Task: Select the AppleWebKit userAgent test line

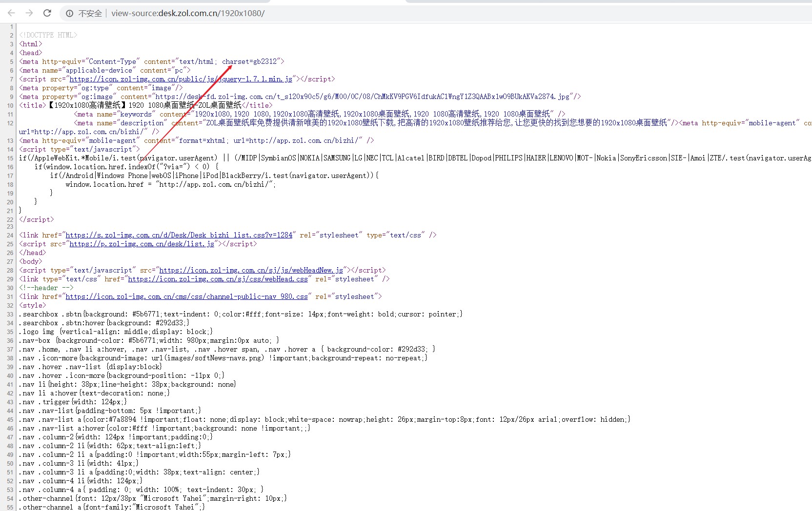Action: pos(415,158)
